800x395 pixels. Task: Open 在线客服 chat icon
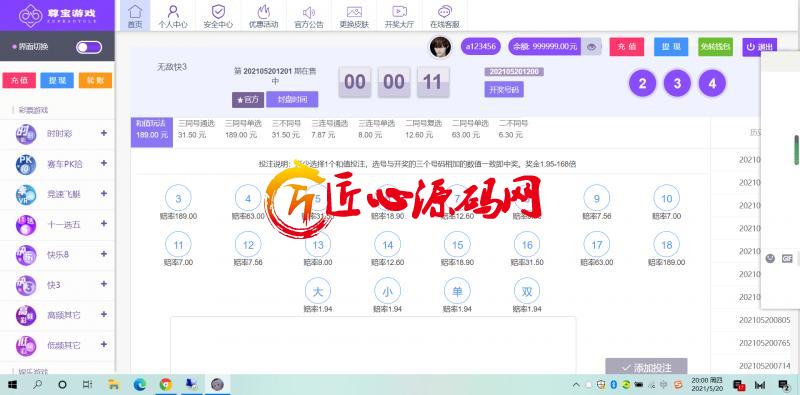click(x=445, y=12)
